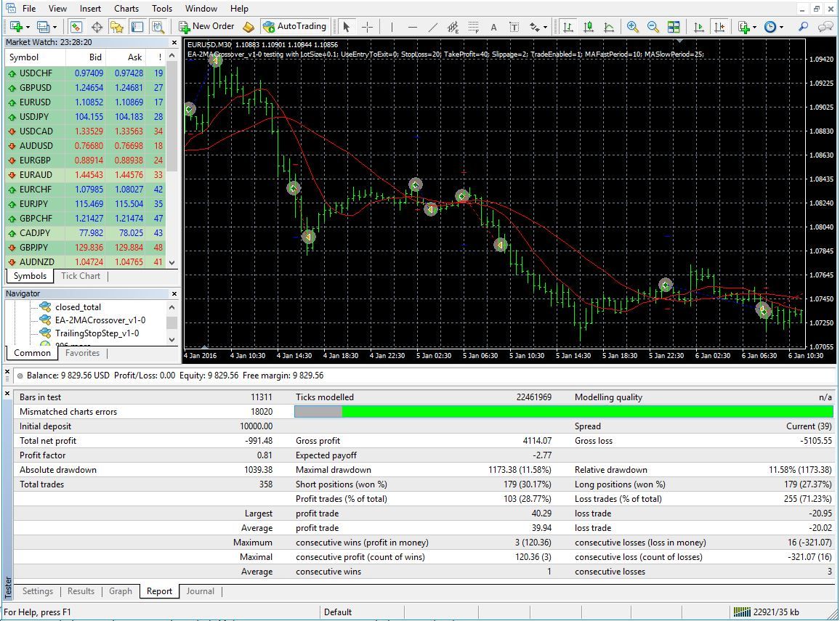Viewport: 840px width, 621px height.
Task: Open the periodicity clock dropdown
Action: [x=782, y=27]
